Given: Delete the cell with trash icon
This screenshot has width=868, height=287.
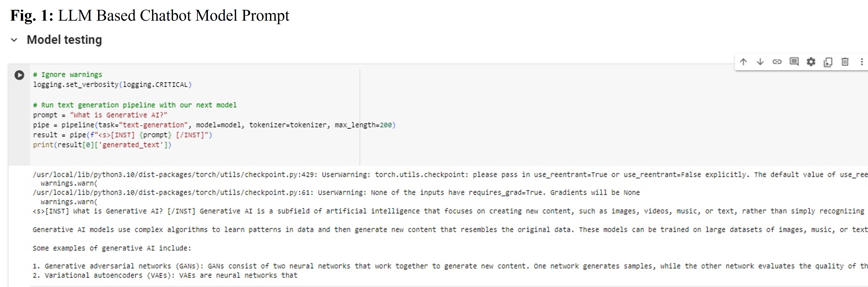Looking at the screenshot, I should tap(845, 62).
